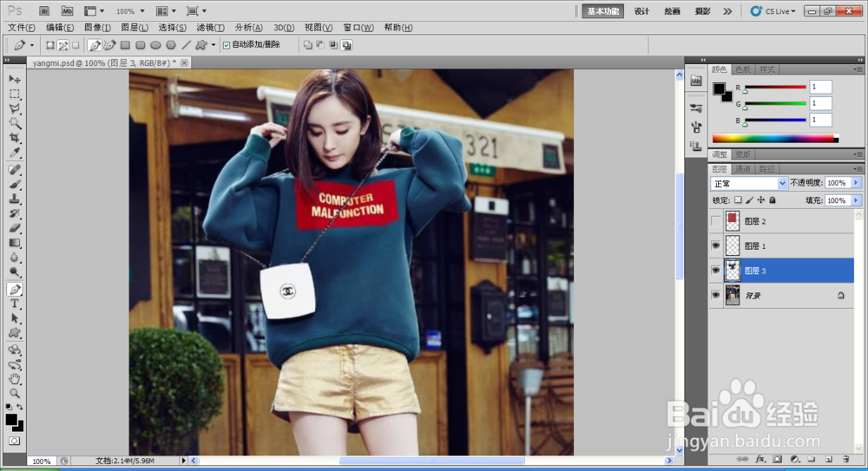The width and height of the screenshot is (868, 471).
Task: Delete the current layer
Action: [845, 459]
